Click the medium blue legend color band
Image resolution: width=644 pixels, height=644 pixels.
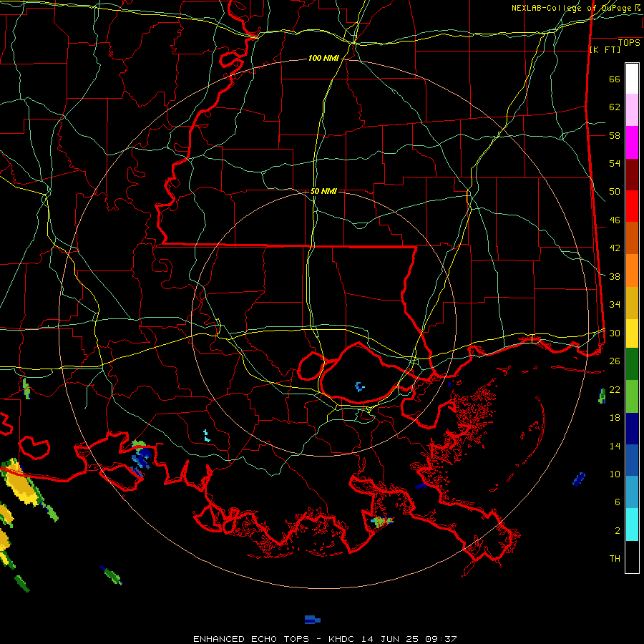(632, 460)
